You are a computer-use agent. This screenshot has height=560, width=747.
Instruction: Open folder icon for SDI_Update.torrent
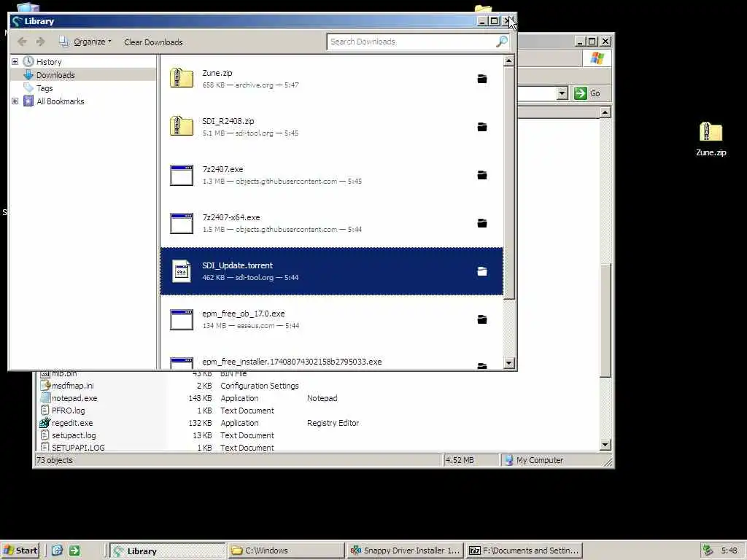tap(482, 271)
